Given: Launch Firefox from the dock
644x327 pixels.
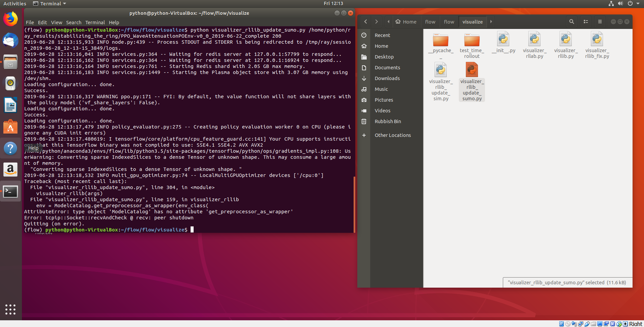Looking at the screenshot, I should [x=10, y=19].
